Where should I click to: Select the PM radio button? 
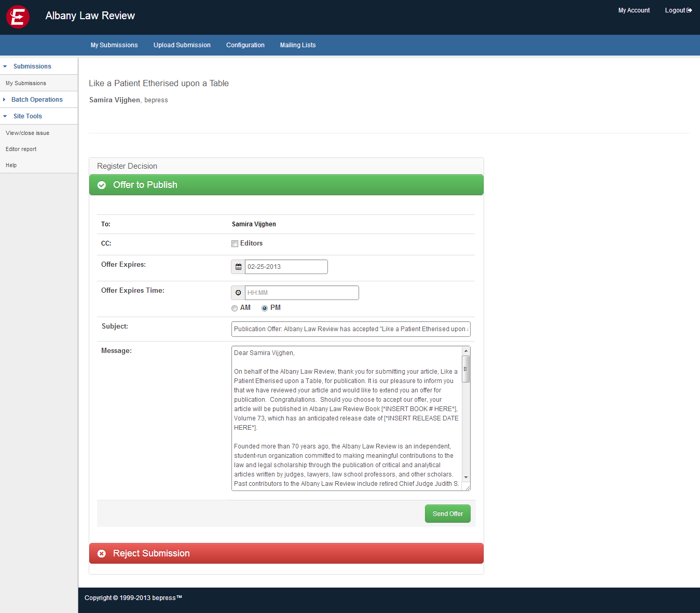click(265, 308)
